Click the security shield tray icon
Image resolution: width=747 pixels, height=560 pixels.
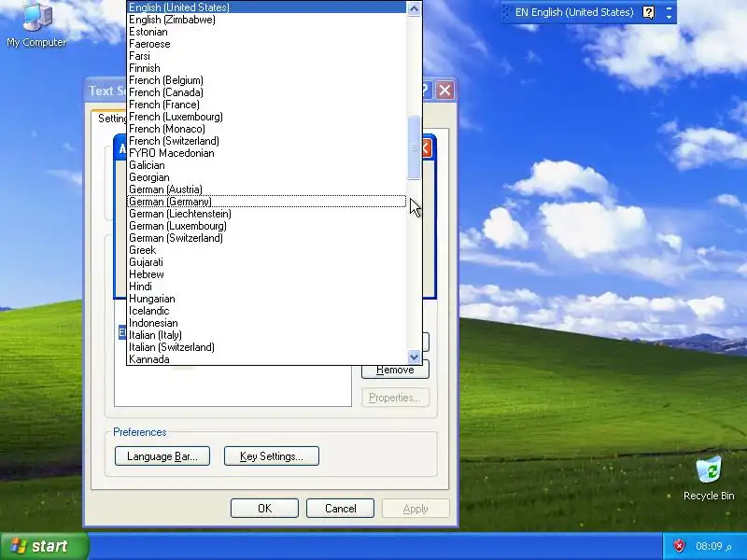tap(679, 546)
